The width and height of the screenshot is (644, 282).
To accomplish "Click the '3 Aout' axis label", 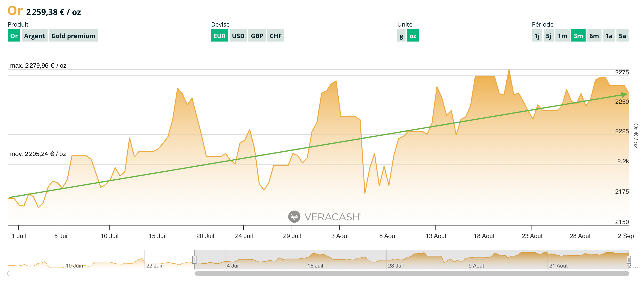I will (x=340, y=236).
